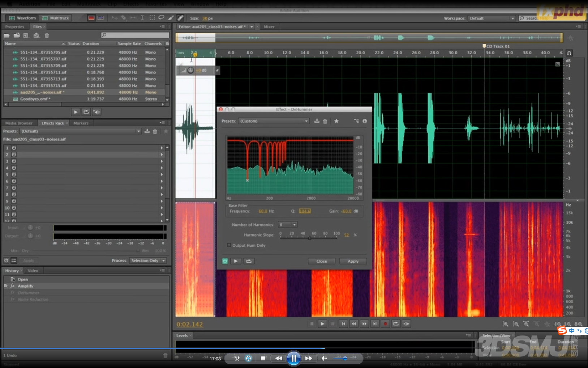This screenshot has height=368, width=588.
Task: Select file 551-134...07355705.aif
Action: 84,52
